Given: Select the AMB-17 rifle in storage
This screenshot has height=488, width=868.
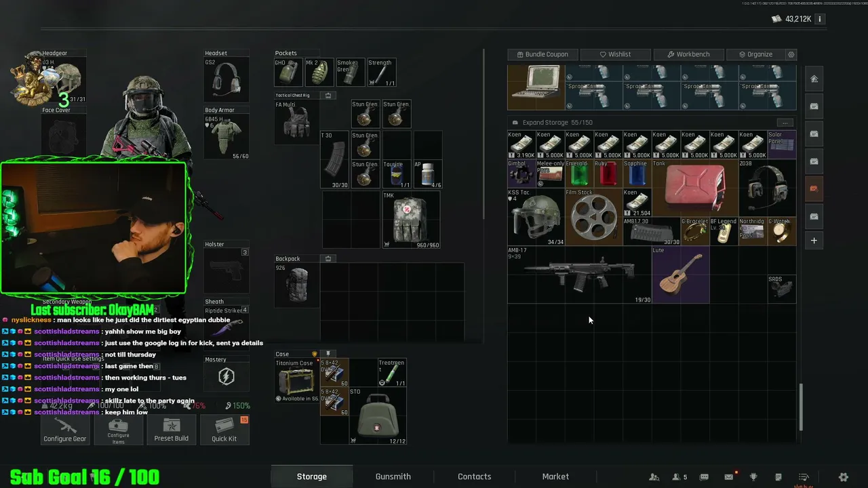Looking at the screenshot, I should click(x=579, y=274).
